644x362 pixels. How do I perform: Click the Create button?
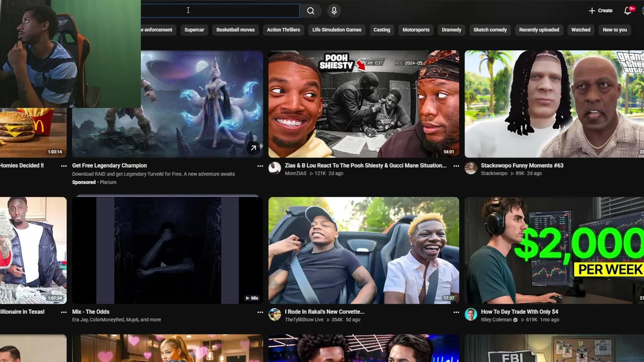click(601, 11)
